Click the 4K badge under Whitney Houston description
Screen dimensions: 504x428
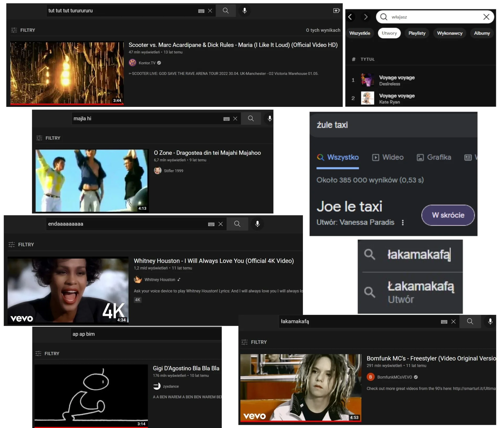[138, 300]
